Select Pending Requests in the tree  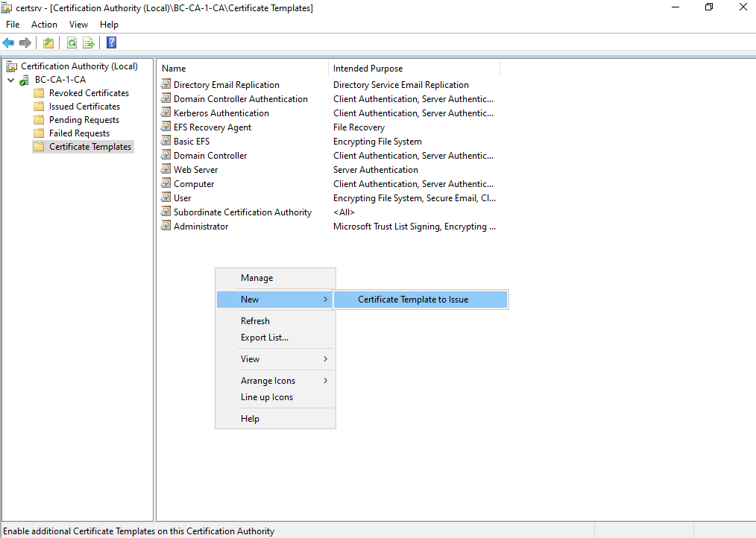coord(84,120)
